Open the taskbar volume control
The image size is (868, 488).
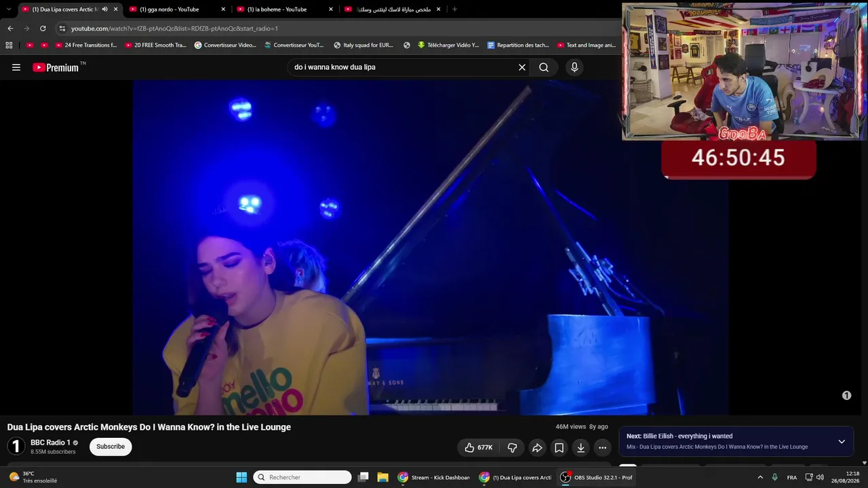tap(820, 477)
